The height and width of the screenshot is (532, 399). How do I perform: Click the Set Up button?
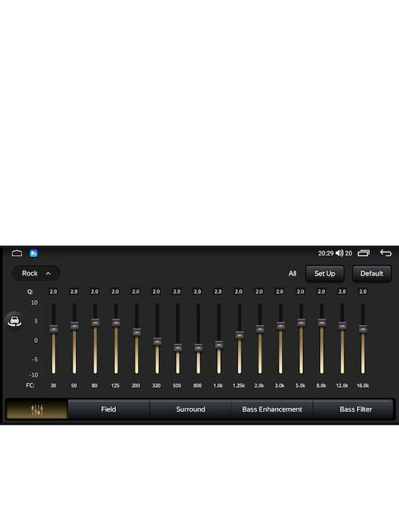pos(324,273)
